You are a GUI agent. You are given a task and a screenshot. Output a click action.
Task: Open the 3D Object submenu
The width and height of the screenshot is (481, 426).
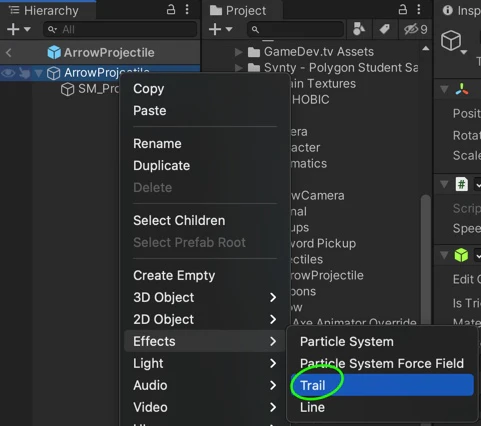click(x=205, y=297)
